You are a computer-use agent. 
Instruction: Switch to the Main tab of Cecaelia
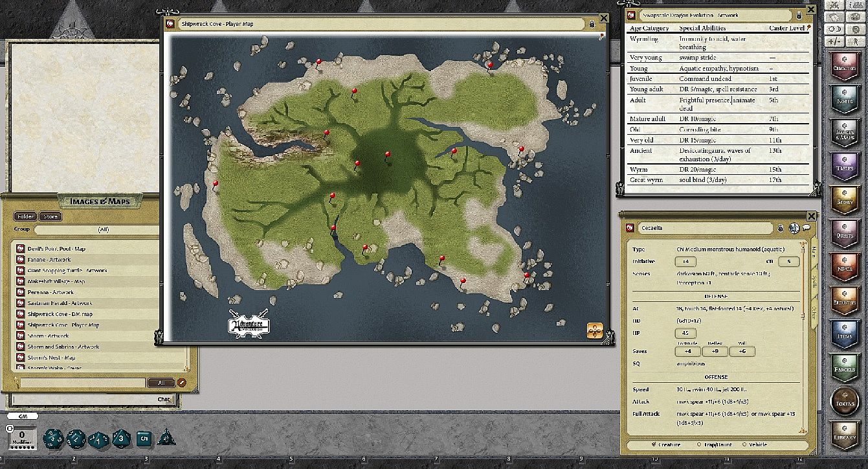(x=814, y=253)
